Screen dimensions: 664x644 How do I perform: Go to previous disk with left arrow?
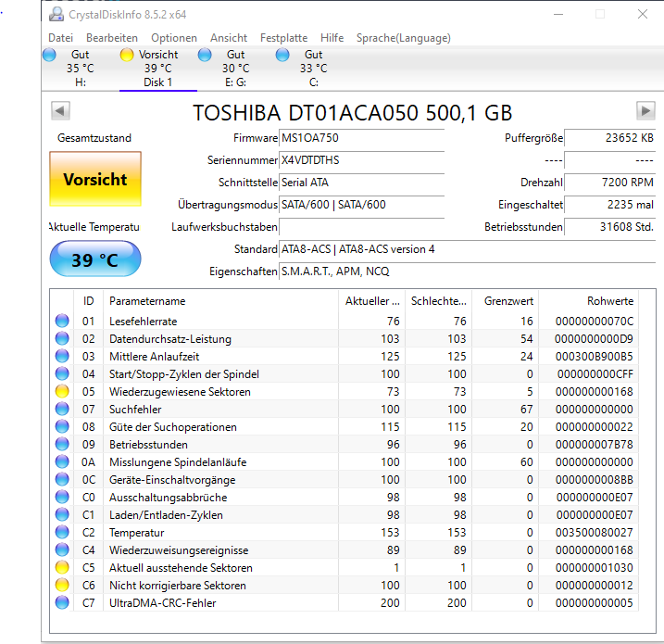pos(60,111)
